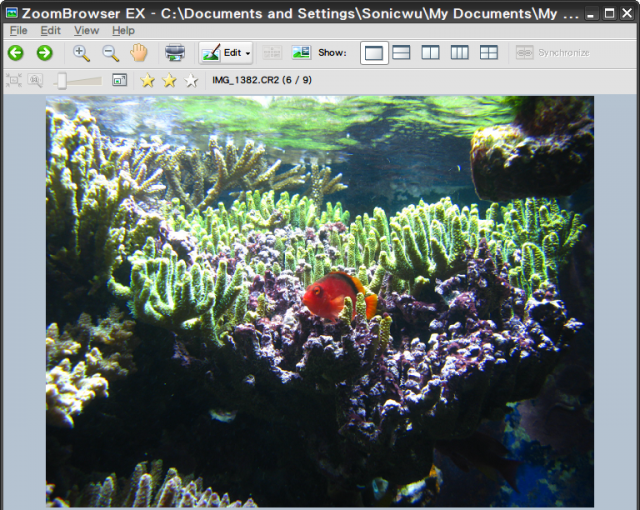Select the hand pan tool
Image resolution: width=640 pixels, height=510 pixels.
pos(139,53)
